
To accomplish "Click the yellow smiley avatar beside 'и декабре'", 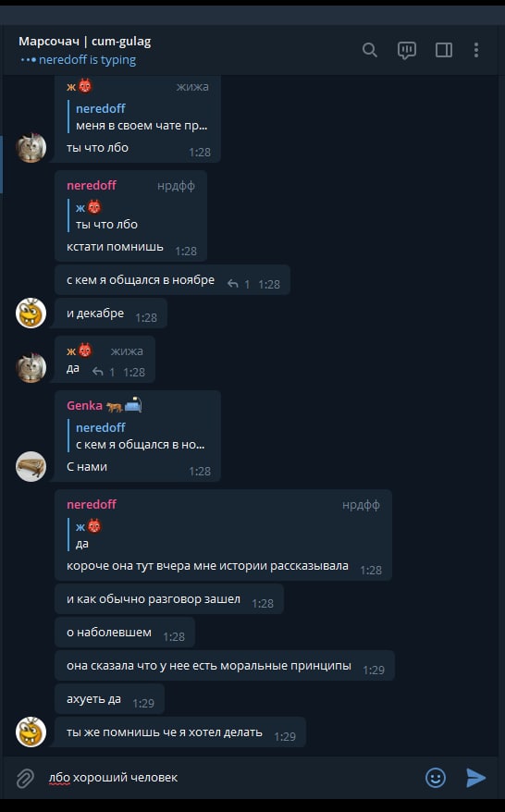I will [31, 314].
